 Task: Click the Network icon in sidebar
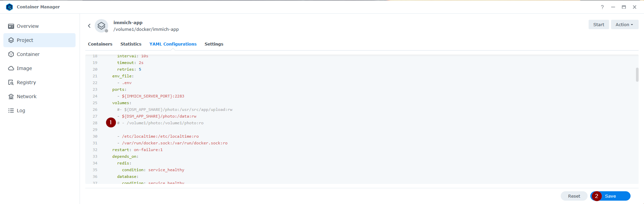coord(11,96)
